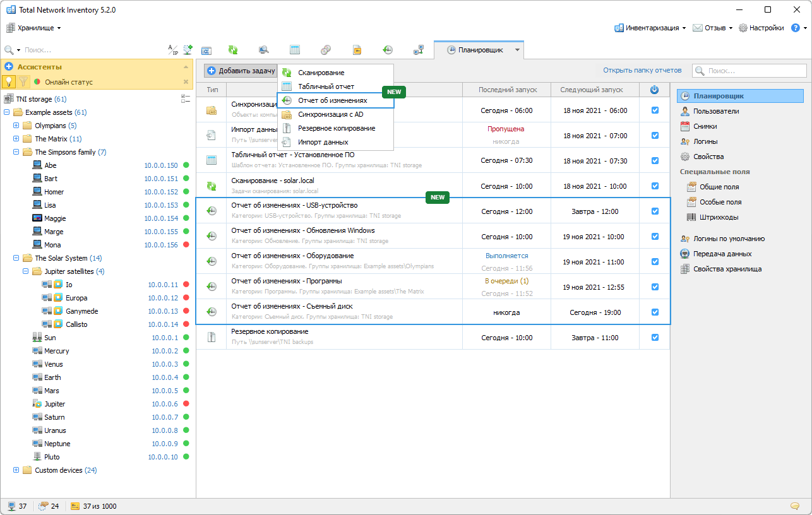Open Свойства хранилища in right panel

pyautogui.click(x=727, y=269)
